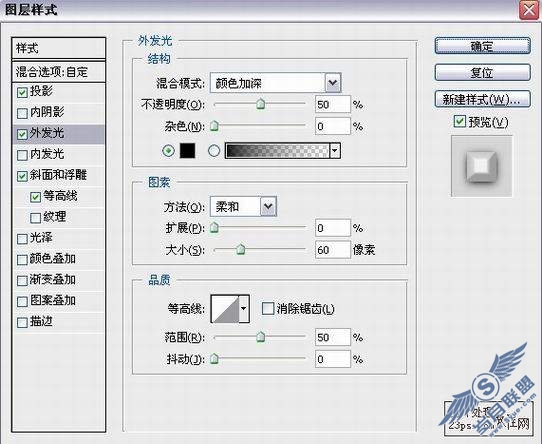542x444 pixels.
Task: Select 混合选项:自定 blending options entry
Action: (x=58, y=72)
